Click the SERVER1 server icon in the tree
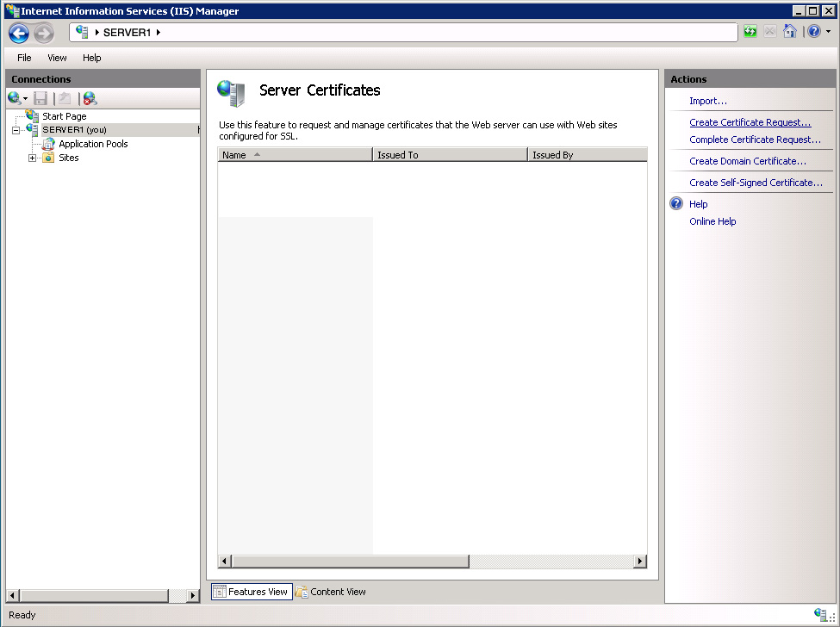Screen dimensions: 840x627 [x=32, y=129]
